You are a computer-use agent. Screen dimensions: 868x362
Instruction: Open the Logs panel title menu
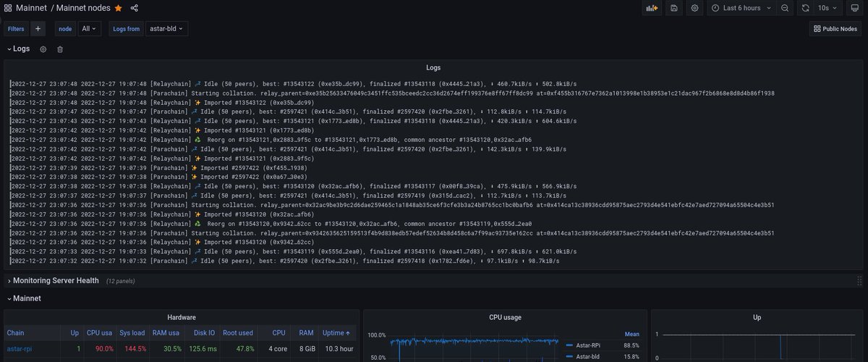pyautogui.click(x=433, y=67)
